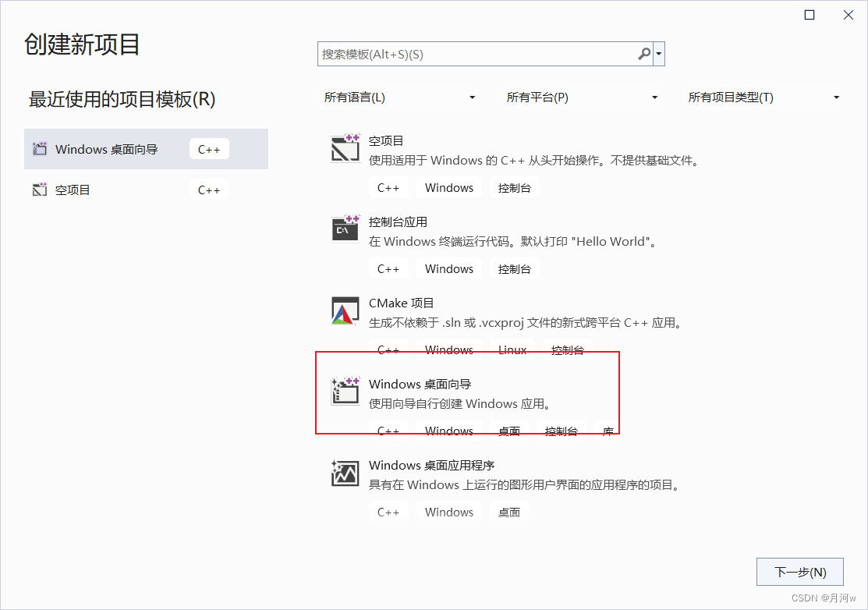
Task: Click the Windows tag under 控制台应用
Action: [x=449, y=269]
